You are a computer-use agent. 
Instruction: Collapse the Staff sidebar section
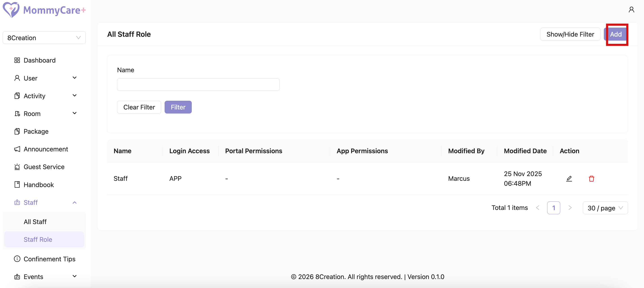point(75,202)
